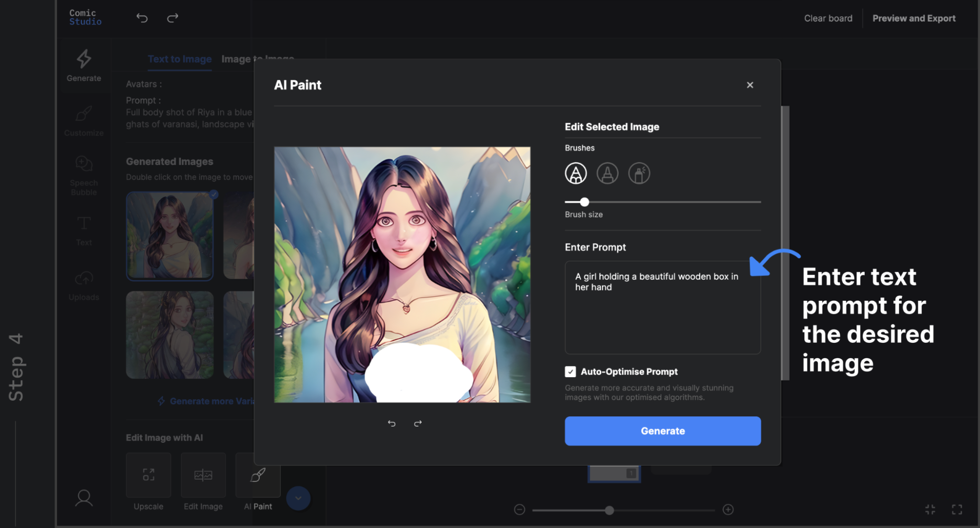This screenshot has height=528, width=980.
Task: Click the fullscreen expand icon
Action: click(x=957, y=510)
